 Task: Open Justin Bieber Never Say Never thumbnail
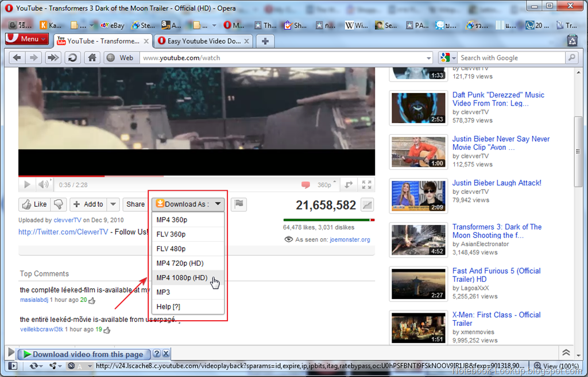pos(418,151)
